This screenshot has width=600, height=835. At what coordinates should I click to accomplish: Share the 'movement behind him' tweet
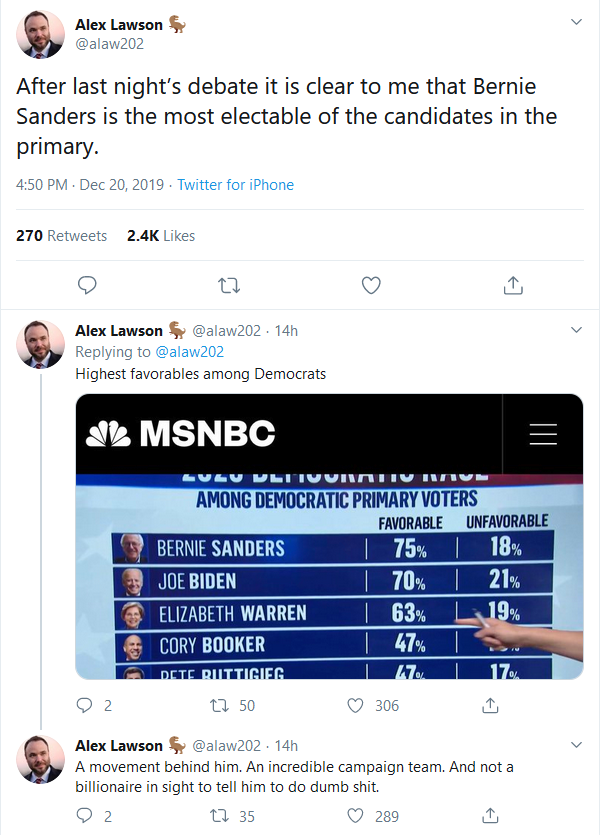(x=490, y=816)
